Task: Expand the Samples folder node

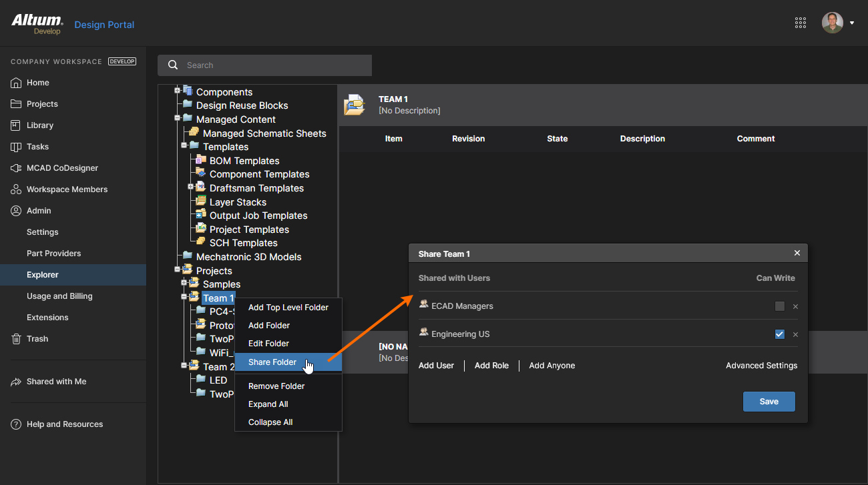Action: coord(184,283)
